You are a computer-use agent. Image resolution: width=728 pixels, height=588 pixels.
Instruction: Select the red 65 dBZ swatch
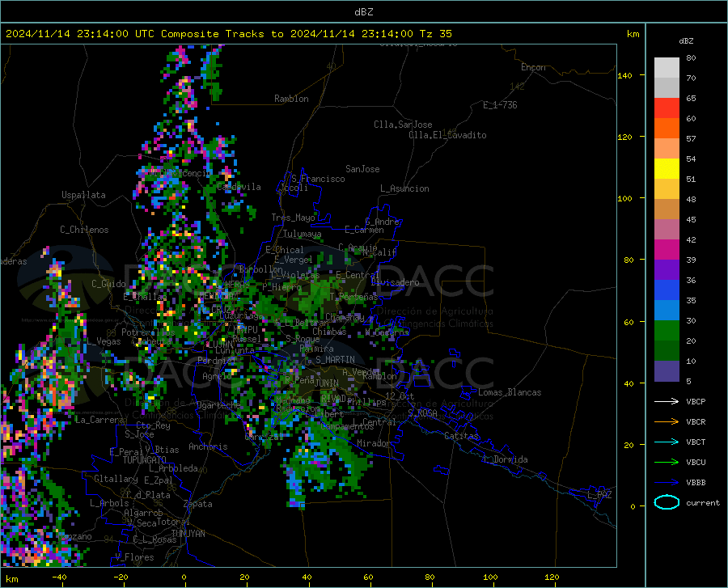667,108
